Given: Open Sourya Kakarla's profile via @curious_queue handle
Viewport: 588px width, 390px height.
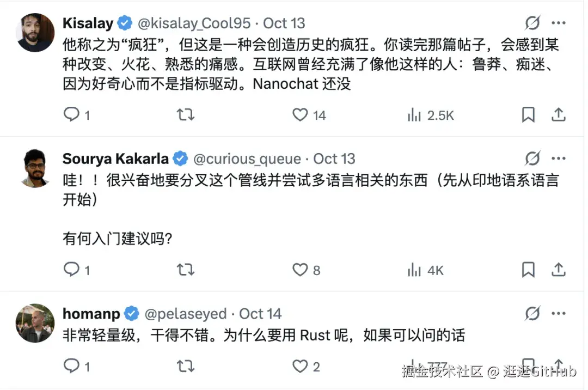Looking at the screenshot, I should [248, 159].
